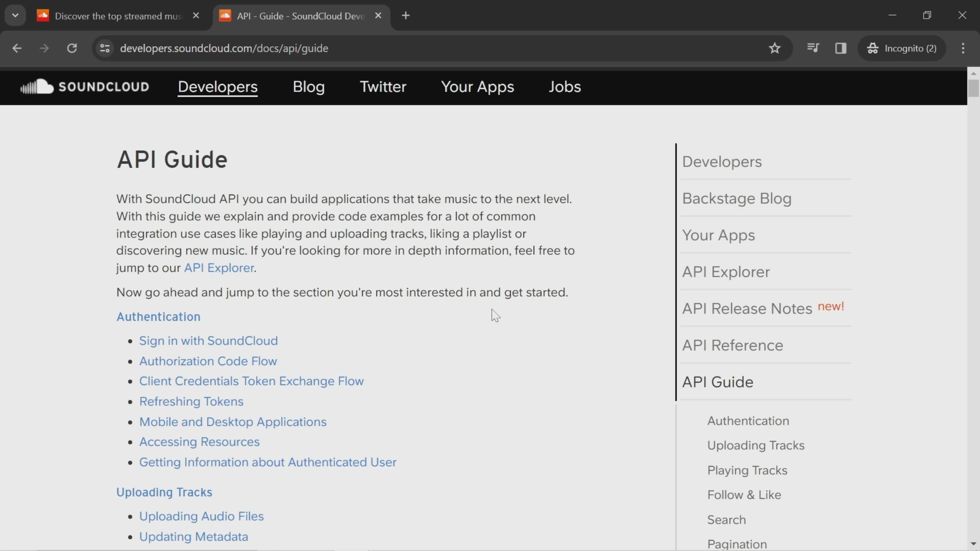This screenshot has height=551, width=980.
Task: Open Your Apps in the top navigation
Action: click(x=477, y=87)
